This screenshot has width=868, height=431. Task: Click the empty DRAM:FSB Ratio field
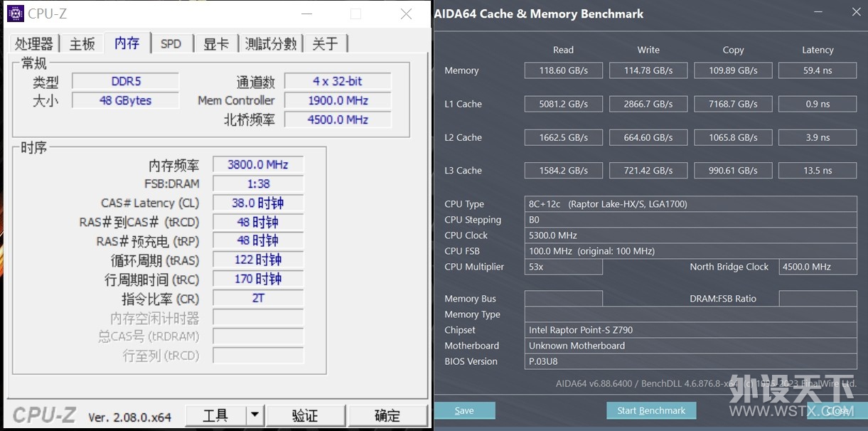(x=818, y=299)
